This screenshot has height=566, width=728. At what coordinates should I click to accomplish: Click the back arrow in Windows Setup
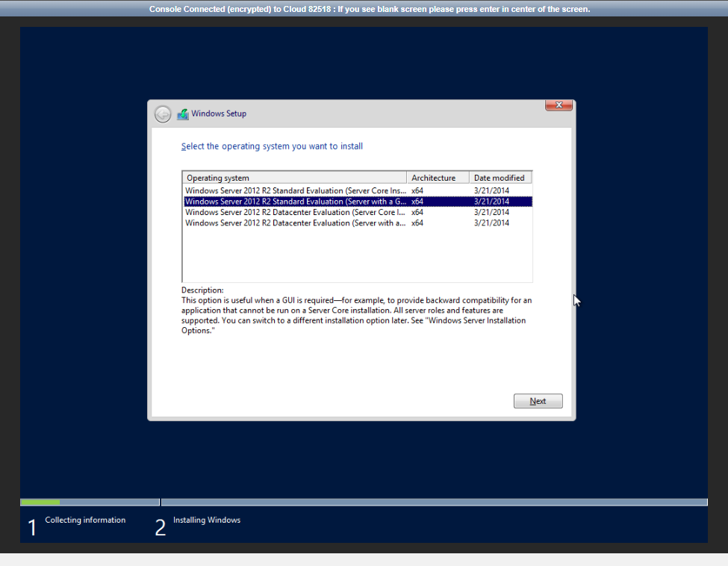(x=163, y=113)
